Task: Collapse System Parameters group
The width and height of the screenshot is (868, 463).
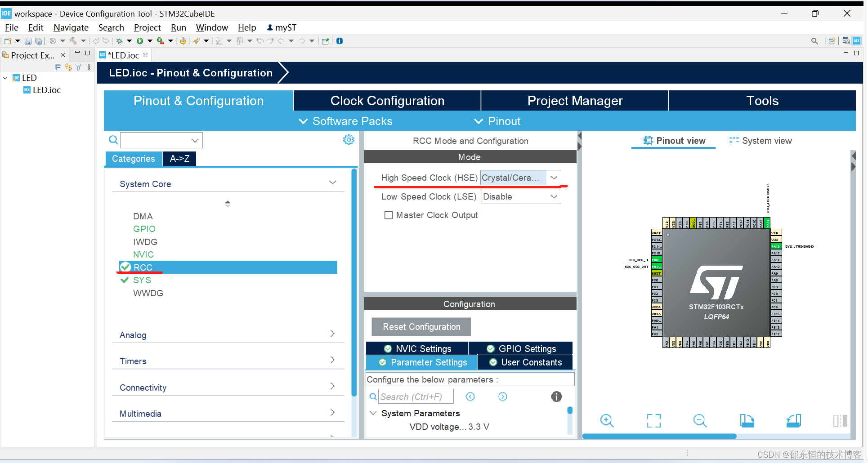Action: (373, 413)
